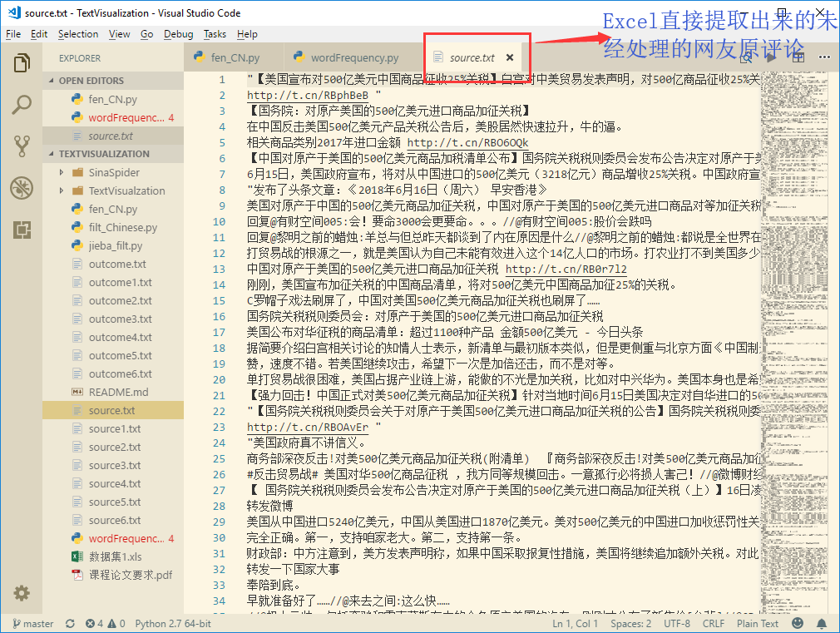Change language mode via Plain Text
840x633 pixels.
coord(758,623)
